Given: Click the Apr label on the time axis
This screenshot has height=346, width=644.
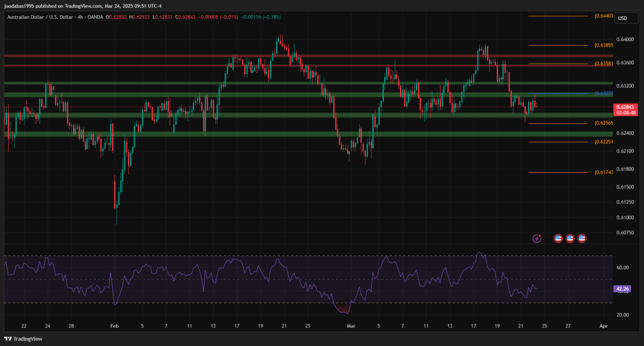Looking at the screenshot, I should (x=604, y=326).
